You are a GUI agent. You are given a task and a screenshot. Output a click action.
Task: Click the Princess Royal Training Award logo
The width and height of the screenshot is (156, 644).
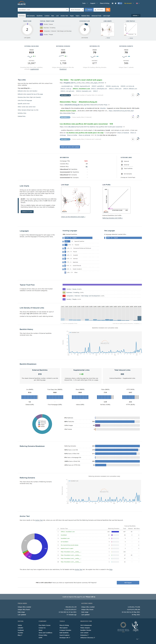pos(123,627)
